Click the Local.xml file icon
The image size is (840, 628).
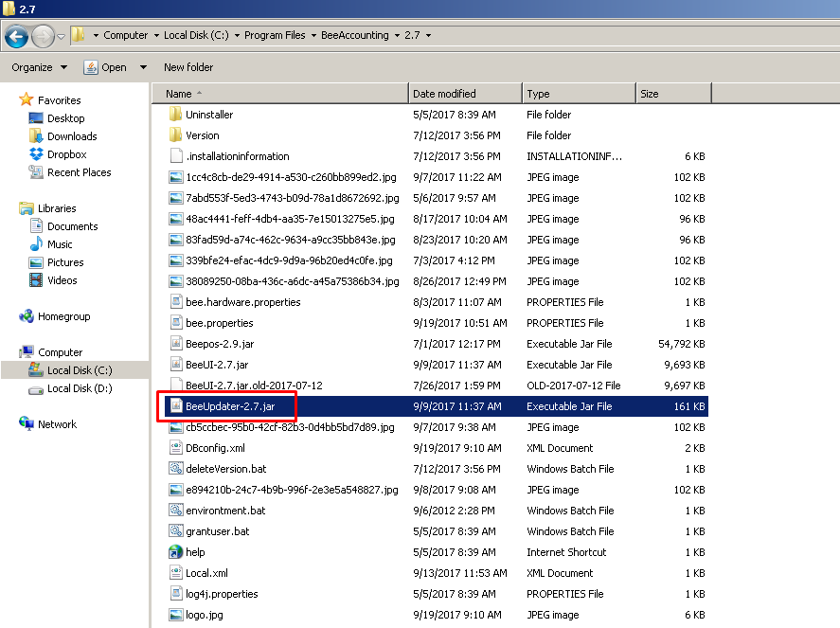tap(176, 573)
